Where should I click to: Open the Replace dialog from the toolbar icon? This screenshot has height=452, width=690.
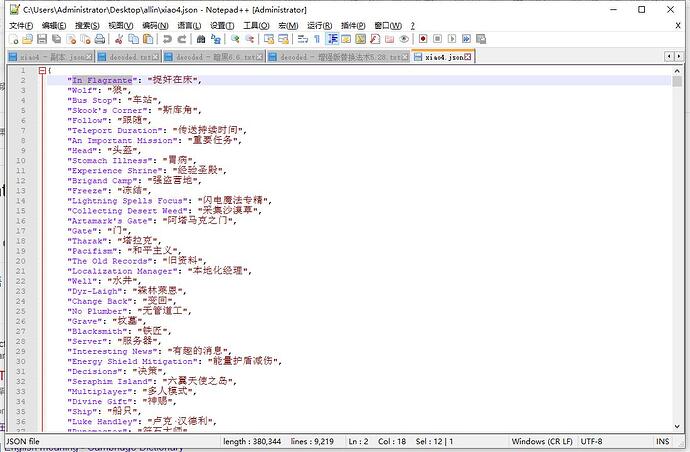point(216,39)
